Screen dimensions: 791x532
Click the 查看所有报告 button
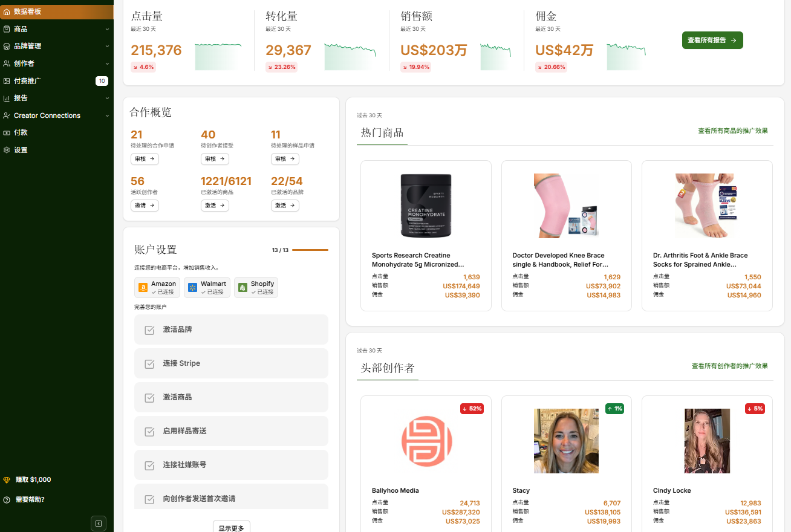pyautogui.click(x=712, y=40)
